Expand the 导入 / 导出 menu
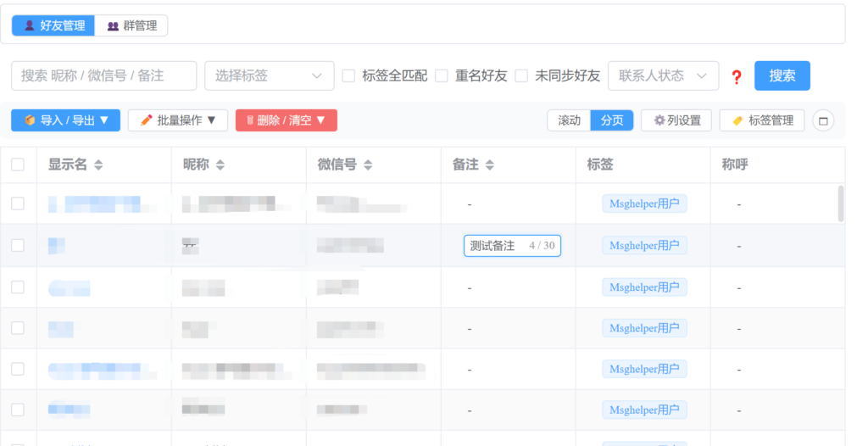 [66, 120]
